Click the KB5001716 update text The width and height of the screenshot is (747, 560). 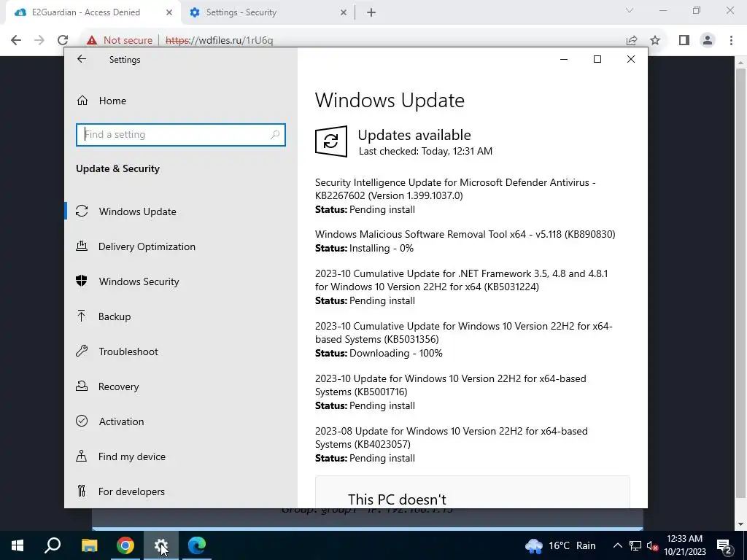(x=450, y=385)
